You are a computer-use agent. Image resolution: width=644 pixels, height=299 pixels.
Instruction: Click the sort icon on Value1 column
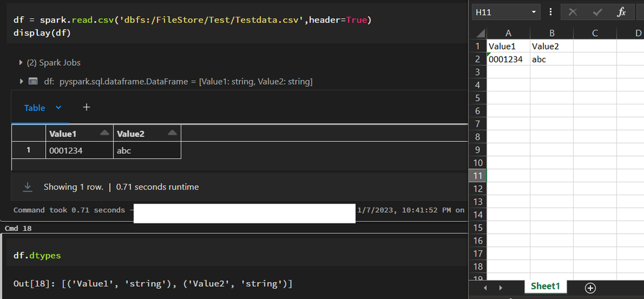[105, 133]
